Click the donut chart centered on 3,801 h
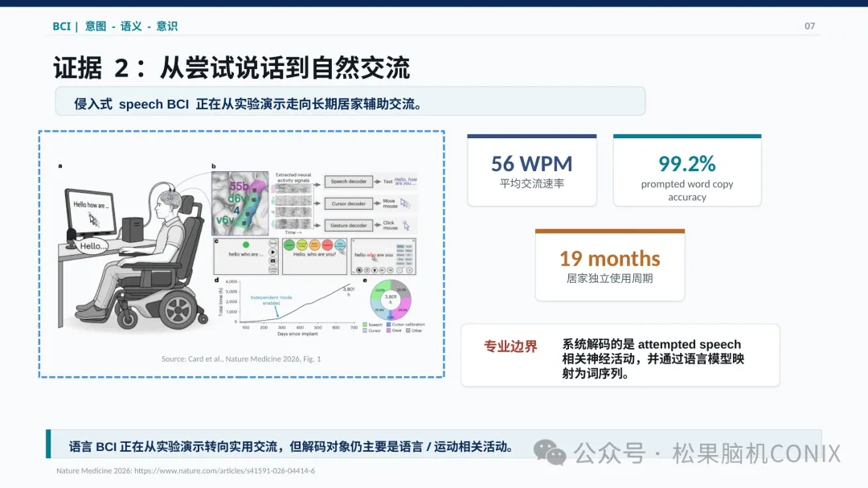 coord(391,300)
